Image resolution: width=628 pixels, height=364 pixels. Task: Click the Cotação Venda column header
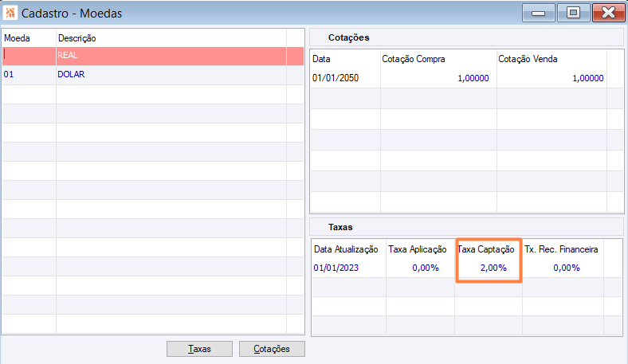pos(552,59)
